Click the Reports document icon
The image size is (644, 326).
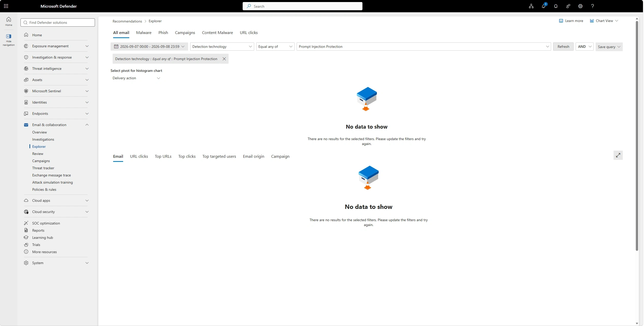tap(26, 230)
